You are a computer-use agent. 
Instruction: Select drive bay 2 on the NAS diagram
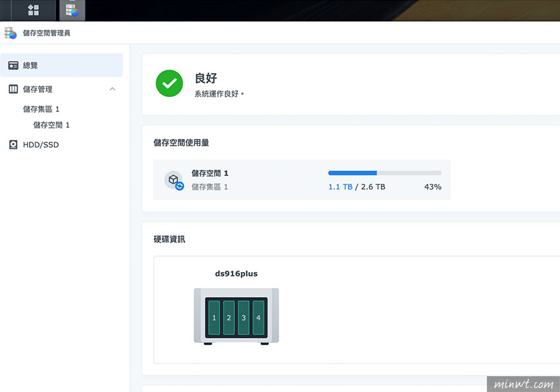(x=229, y=318)
